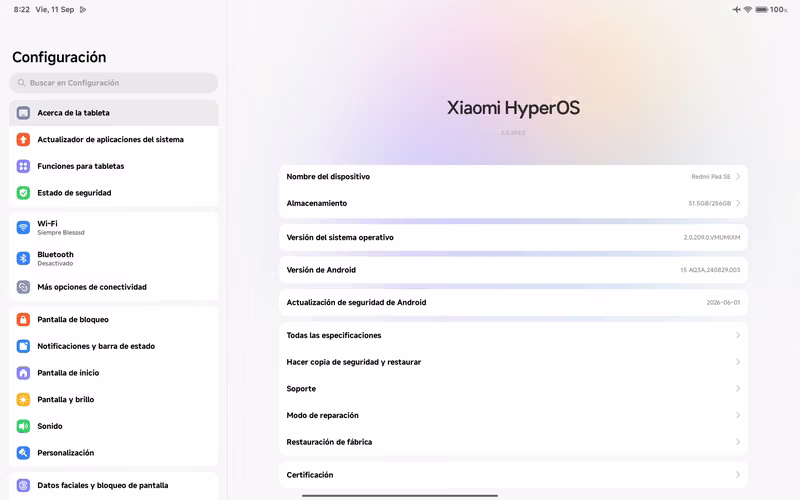The width and height of the screenshot is (800, 500).
Task: Open Pantalla de inicio settings
Action: coord(114,372)
